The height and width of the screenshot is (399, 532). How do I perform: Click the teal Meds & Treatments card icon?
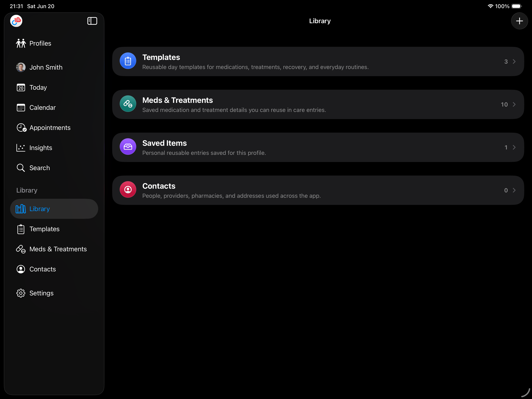point(128,104)
